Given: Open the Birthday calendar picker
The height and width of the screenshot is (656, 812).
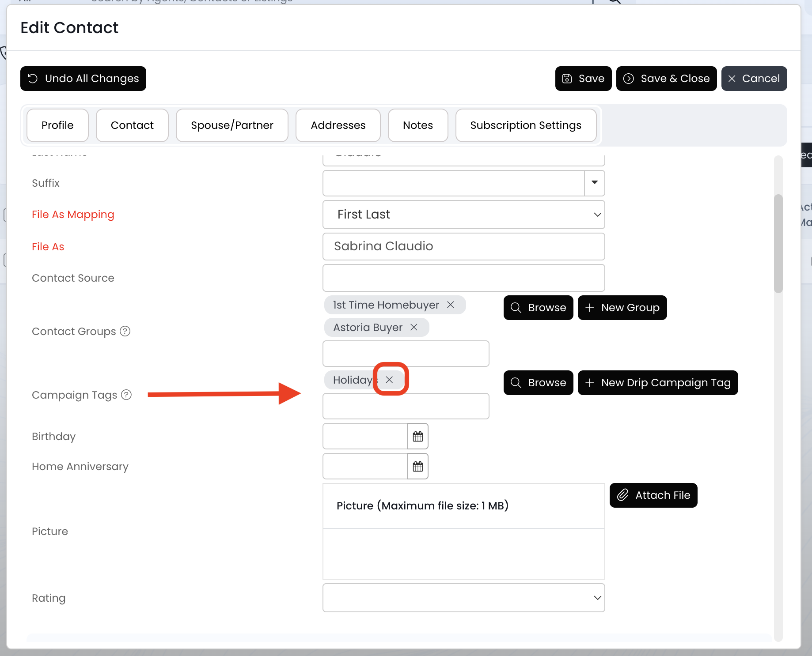Looking at the screenshot, I should [x=417, y=437].
